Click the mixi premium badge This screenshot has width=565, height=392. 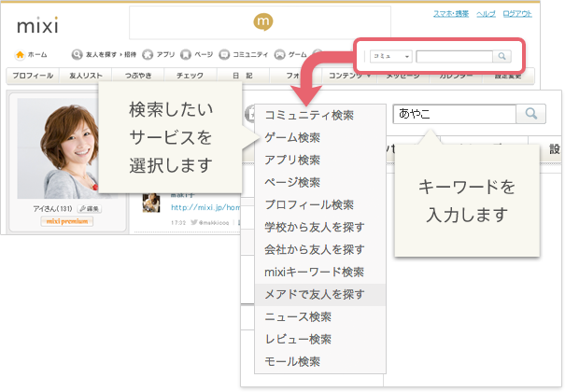coord(67,221)
